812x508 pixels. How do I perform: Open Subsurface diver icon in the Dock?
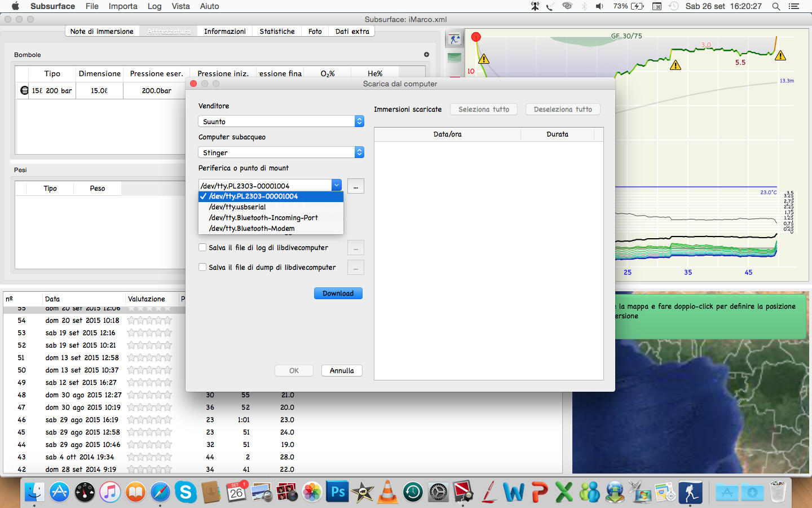(690, 492)
